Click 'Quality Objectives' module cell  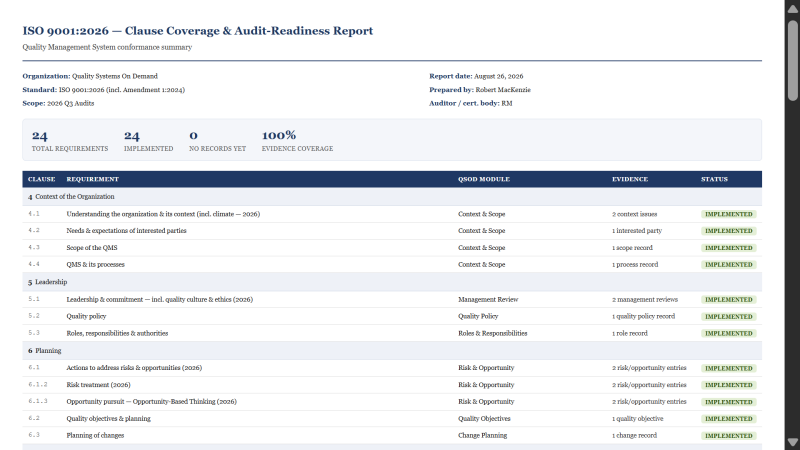pos(484,418)
